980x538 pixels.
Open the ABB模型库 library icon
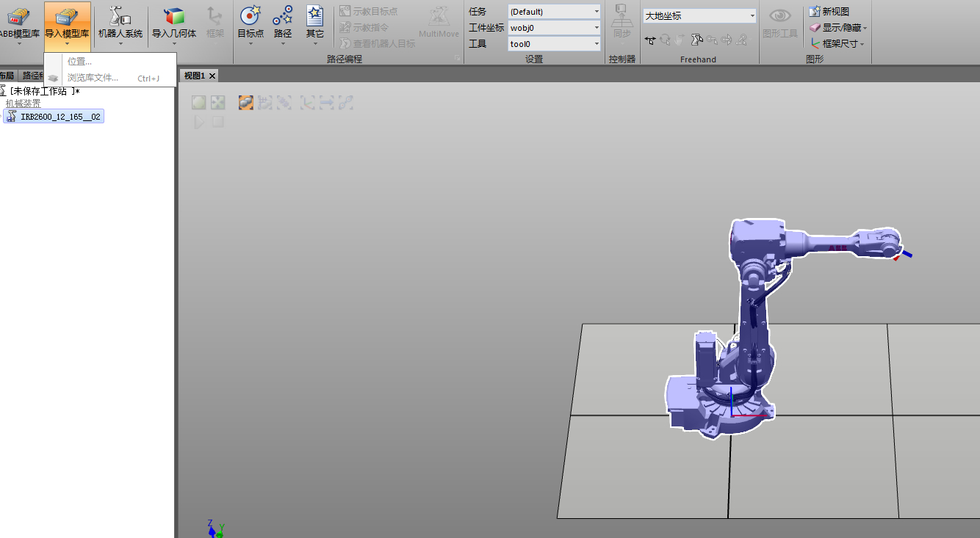tap(18, 17)
